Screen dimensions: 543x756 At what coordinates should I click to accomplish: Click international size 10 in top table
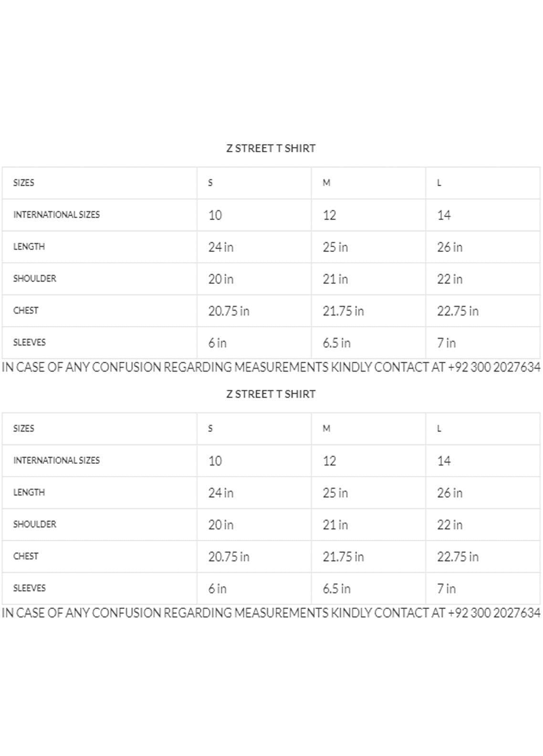point(215,215)
